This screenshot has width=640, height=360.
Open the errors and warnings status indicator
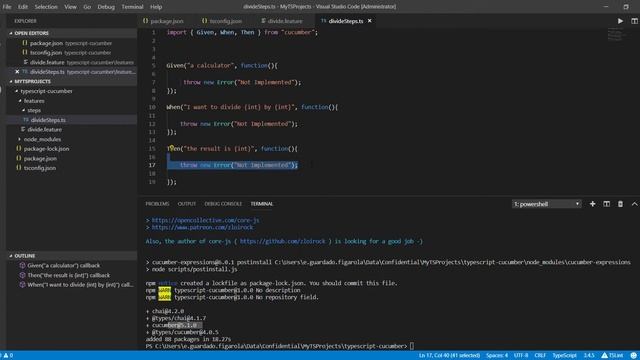(8, 356)
